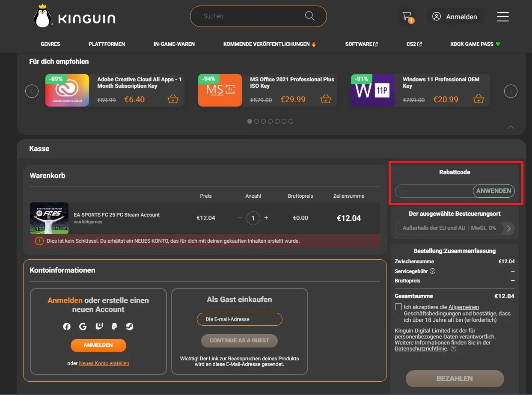Click the Kinguin penguin logo

[42, 15]
